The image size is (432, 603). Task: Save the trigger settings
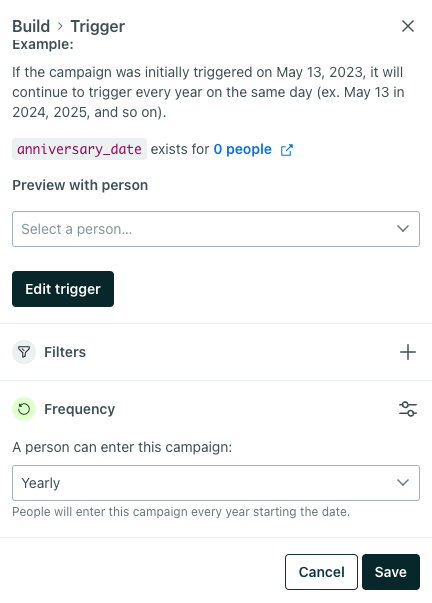point(391,572)
